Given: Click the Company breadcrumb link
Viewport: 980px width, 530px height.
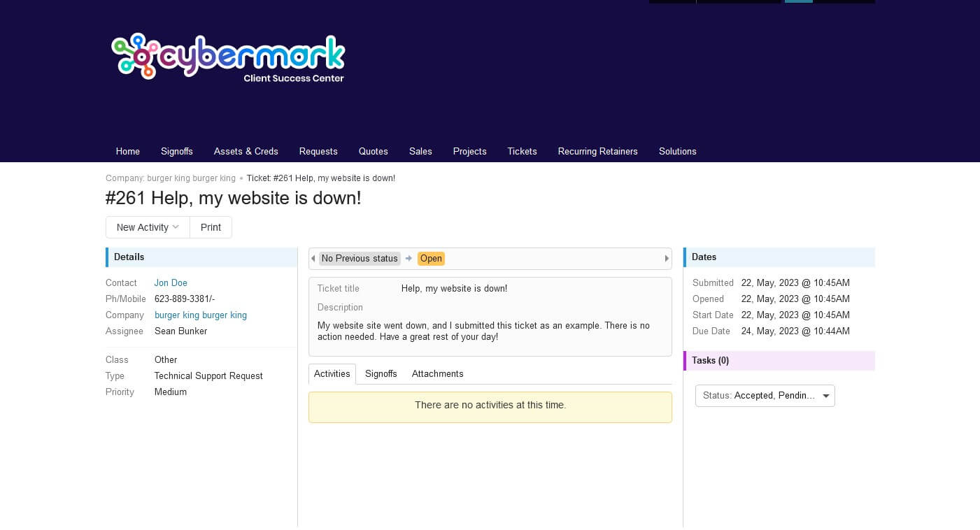Looking at the screenshot, I should pos(171,178).
